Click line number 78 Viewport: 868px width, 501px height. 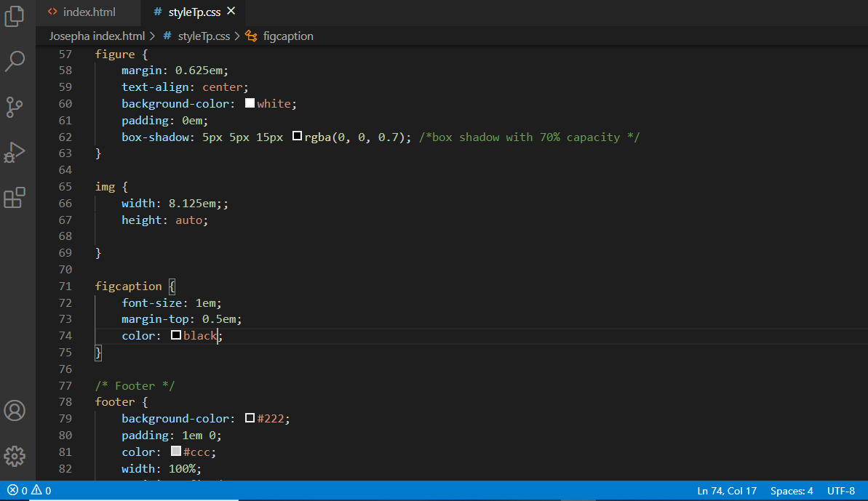65,402
